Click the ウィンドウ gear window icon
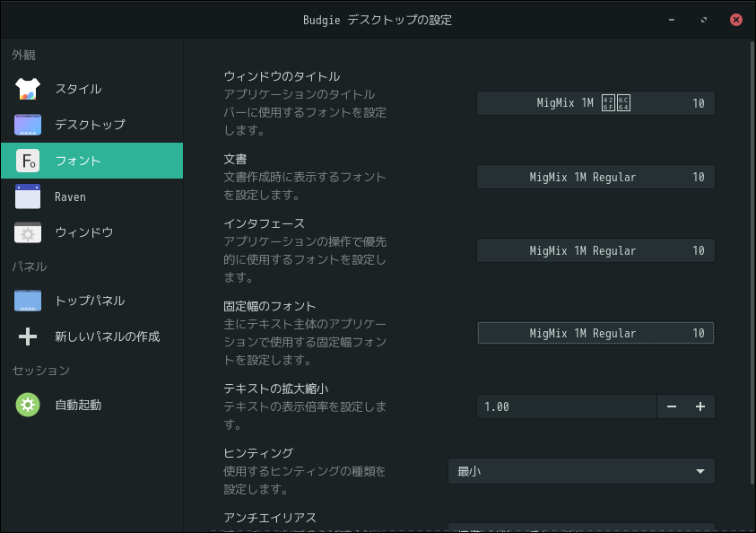 point(28,232)
